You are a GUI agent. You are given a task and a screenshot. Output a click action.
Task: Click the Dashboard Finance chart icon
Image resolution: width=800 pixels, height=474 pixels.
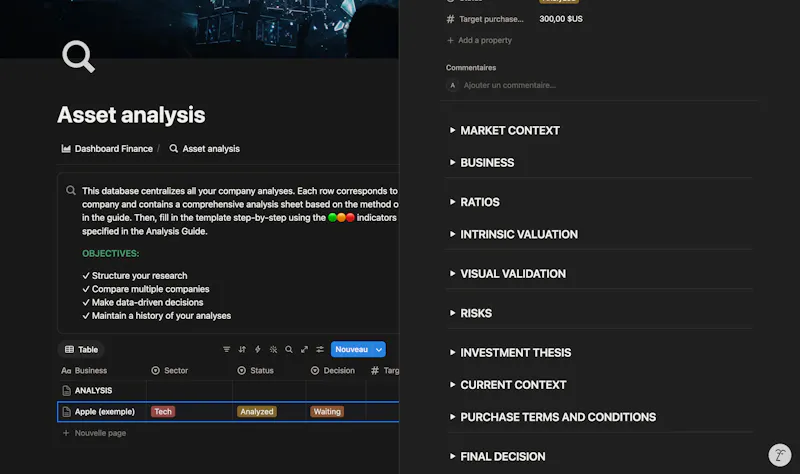(66, 148)
